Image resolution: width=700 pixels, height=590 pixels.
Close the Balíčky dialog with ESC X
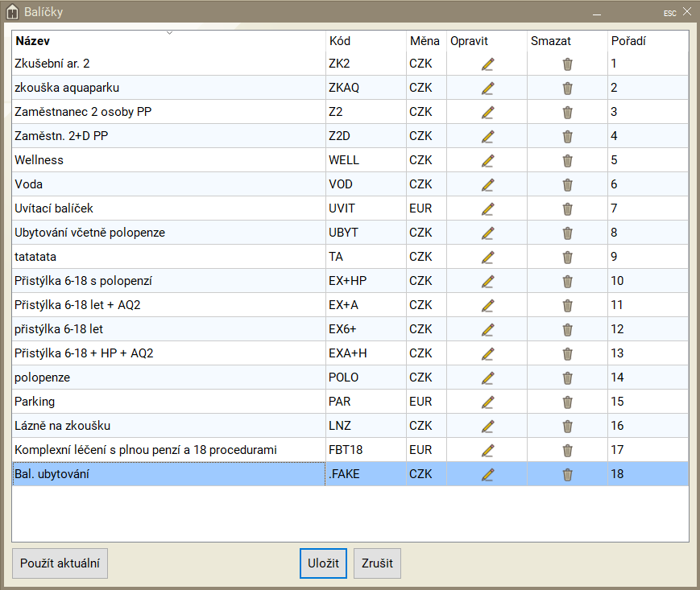pos(686,12)
